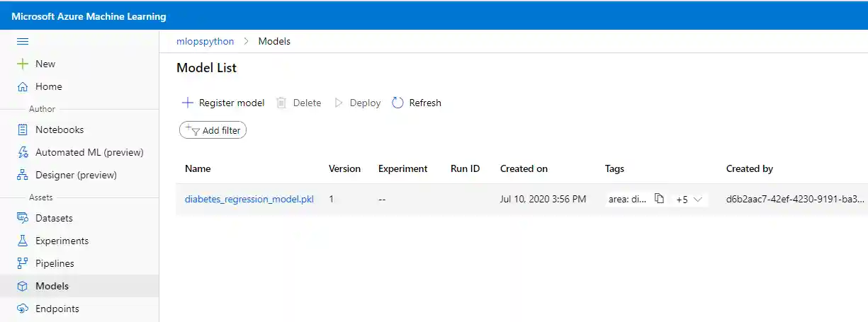Click Register model button
Viewport: 868px width, 322px height.
coord(223,103)
